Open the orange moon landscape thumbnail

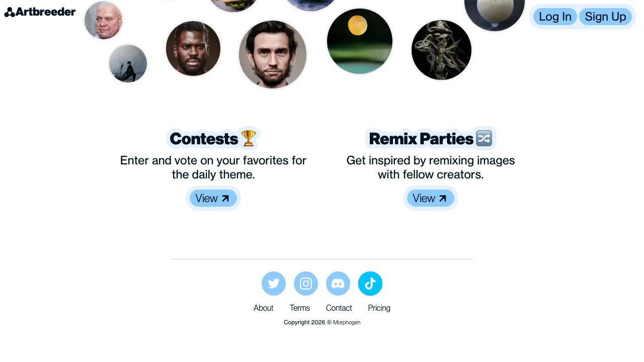(x=359, y=41)
